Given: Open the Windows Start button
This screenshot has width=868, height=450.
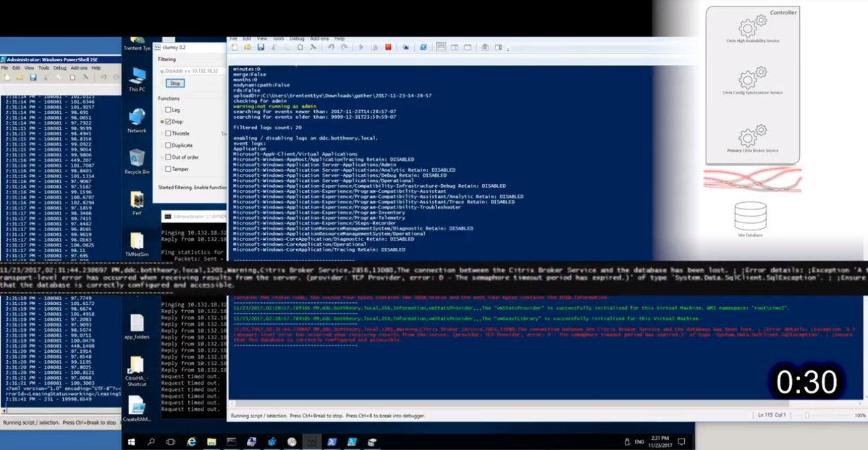Looking at the screenshot, I should pyautogui.click(x=132, y=442).
